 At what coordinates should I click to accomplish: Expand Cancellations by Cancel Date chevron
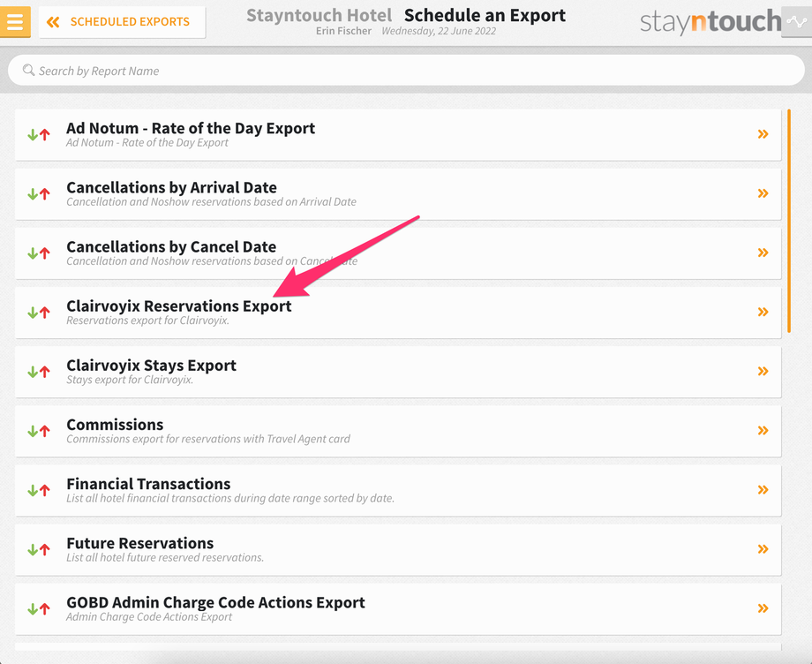point(763,253)
